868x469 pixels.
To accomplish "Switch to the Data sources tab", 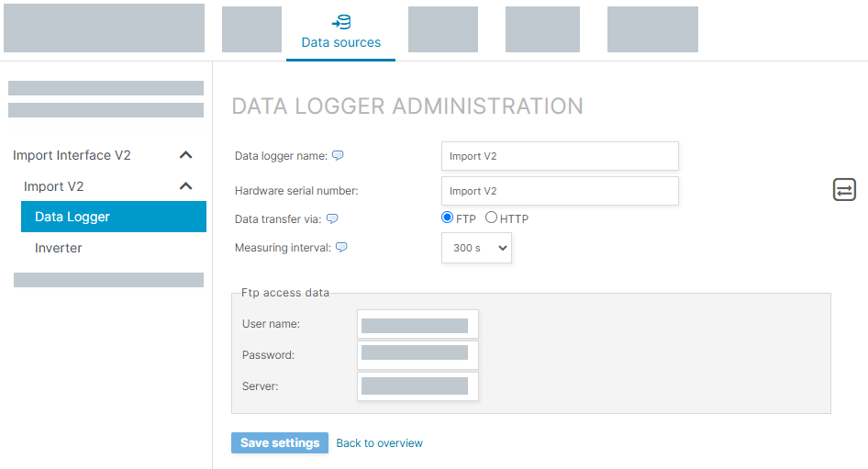I will [x=340, y=31].
